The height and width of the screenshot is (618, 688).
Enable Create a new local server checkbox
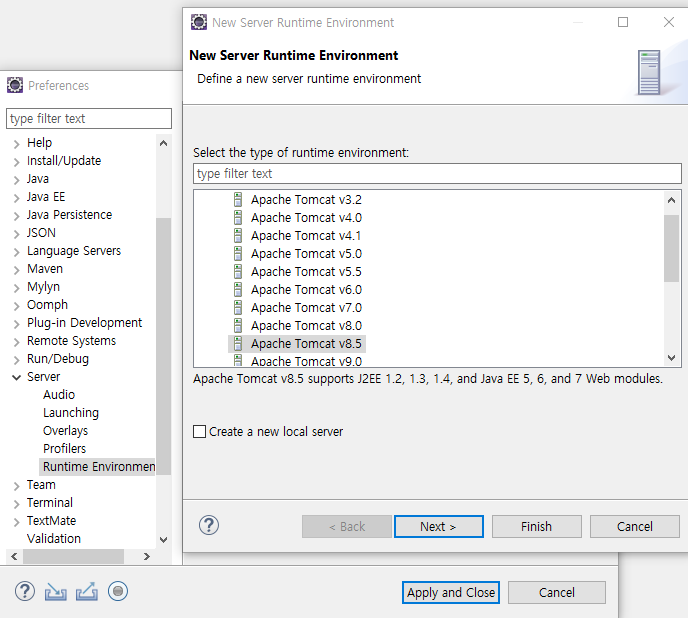pos(200,431)
